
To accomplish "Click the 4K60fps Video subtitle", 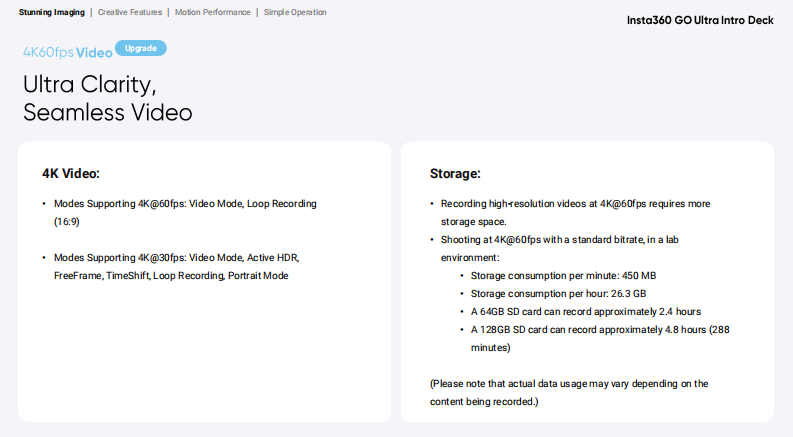I will pyautogui.click(x=67, y=52).
